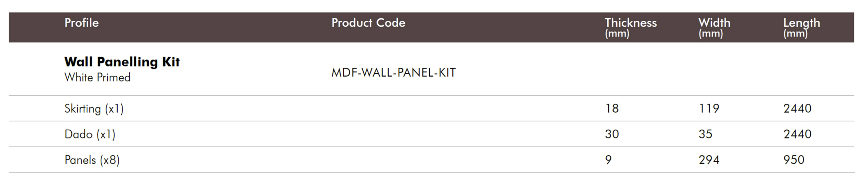
Task: Click the Profile column header
Action: [x=81, y=23]
